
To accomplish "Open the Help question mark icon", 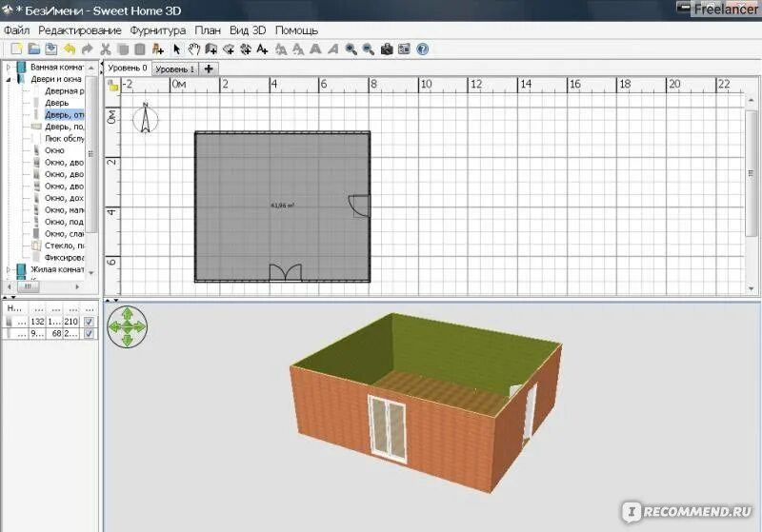I will pyautogui.click(x=423, y=49).
